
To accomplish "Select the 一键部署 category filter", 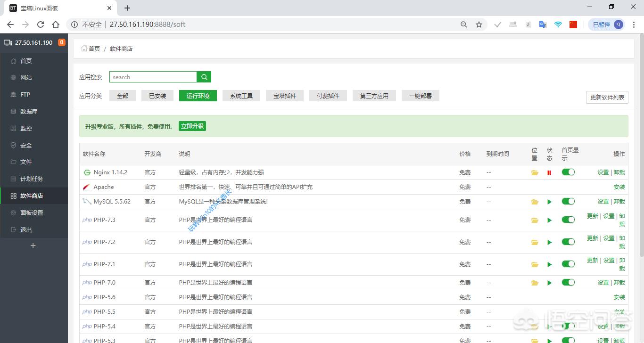I will [421, 96].
